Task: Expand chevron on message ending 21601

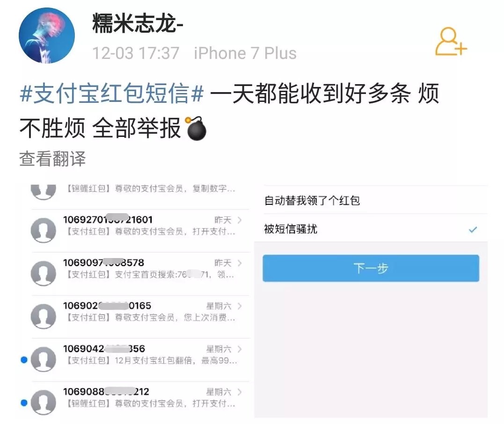Action: pyautogui.click(x=240, y=220)
